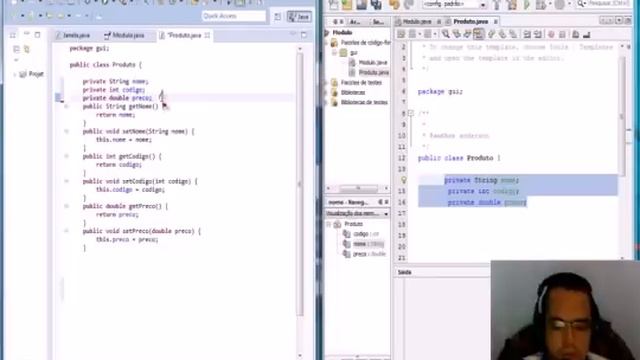640x360 pixels.
Task: Click Clean and Build icon in NetBeans
Action: [x=512, y=5]
